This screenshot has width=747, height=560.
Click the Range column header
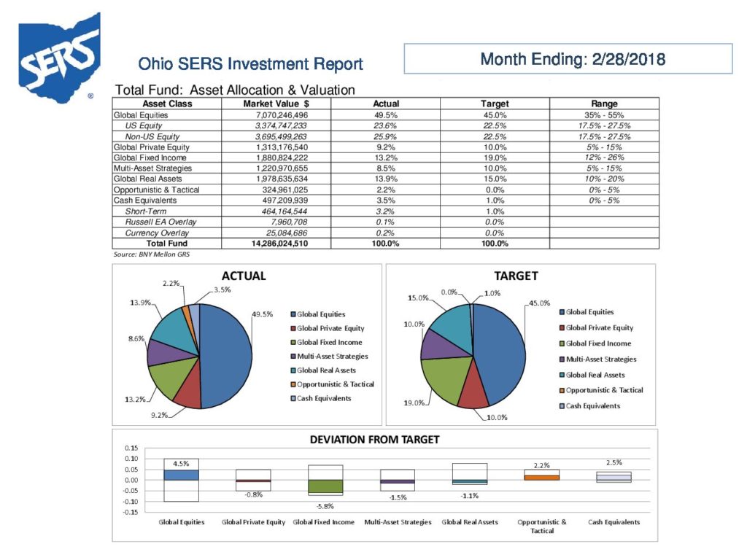(604, 104)
